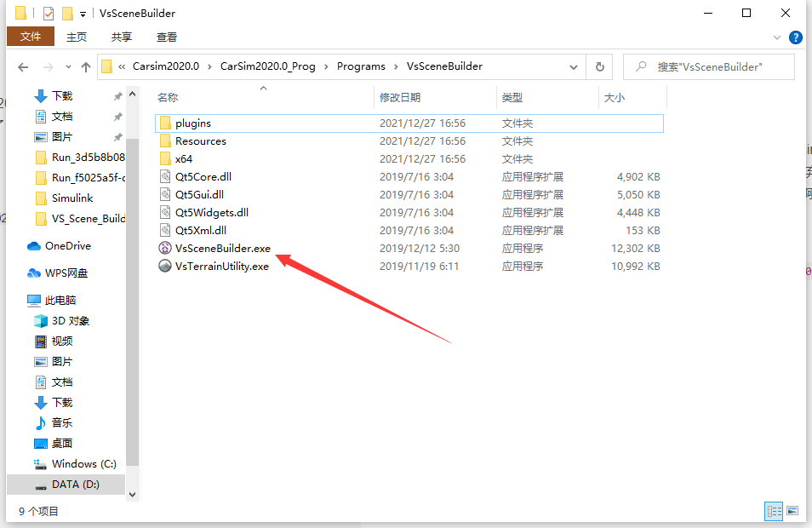Open Simulink folder in sidebar
The width and height of the screenshot is (812, 528).
pyautogui.click(x=65, y=198)
